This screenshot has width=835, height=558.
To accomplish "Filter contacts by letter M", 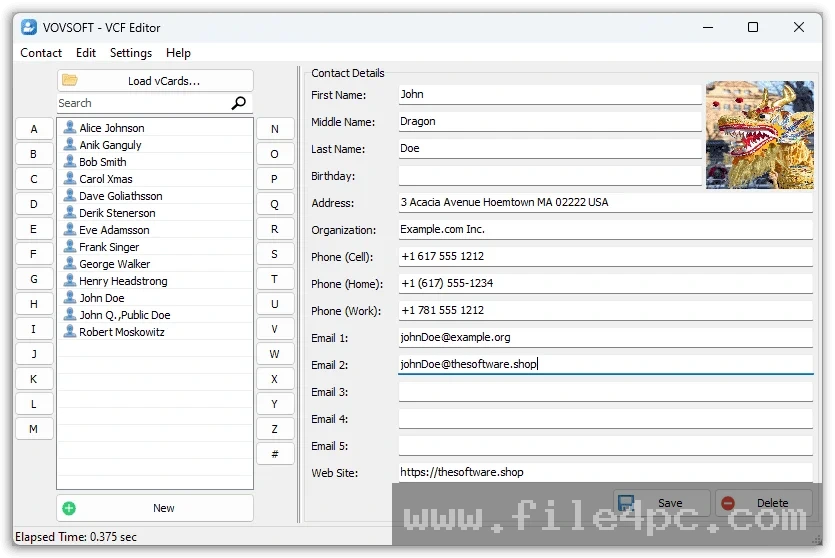I will coord(34,429).
